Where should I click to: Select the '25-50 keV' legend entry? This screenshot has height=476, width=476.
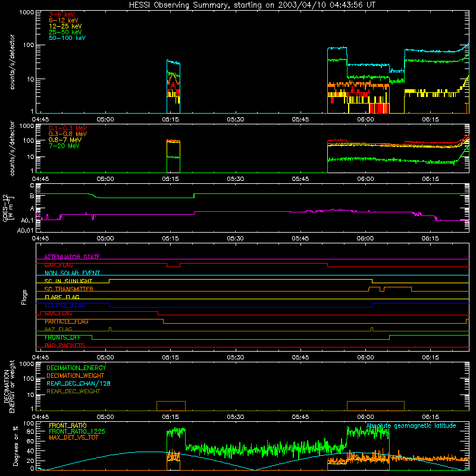click(x=65, y=32)
